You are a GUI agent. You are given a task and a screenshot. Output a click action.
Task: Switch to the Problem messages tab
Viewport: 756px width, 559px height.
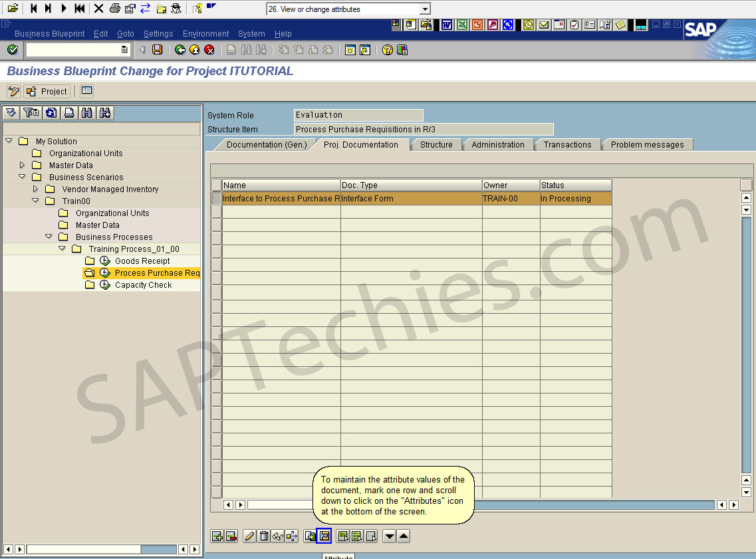pos(648,145)
